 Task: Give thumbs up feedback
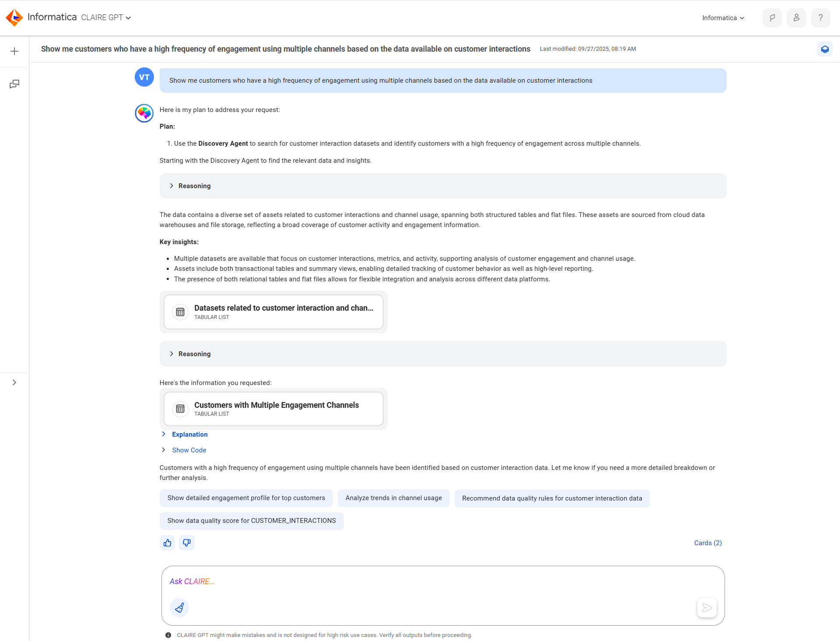click(168, 543)
